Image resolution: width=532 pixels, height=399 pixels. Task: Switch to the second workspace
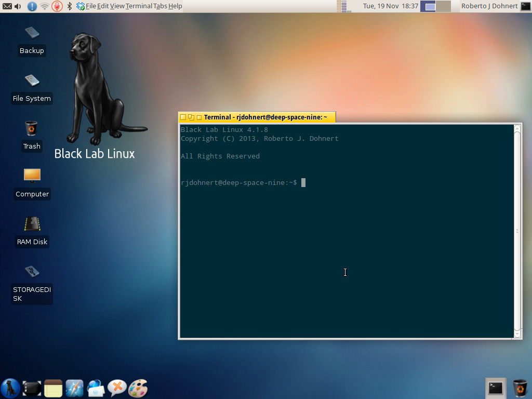[443, 6]
